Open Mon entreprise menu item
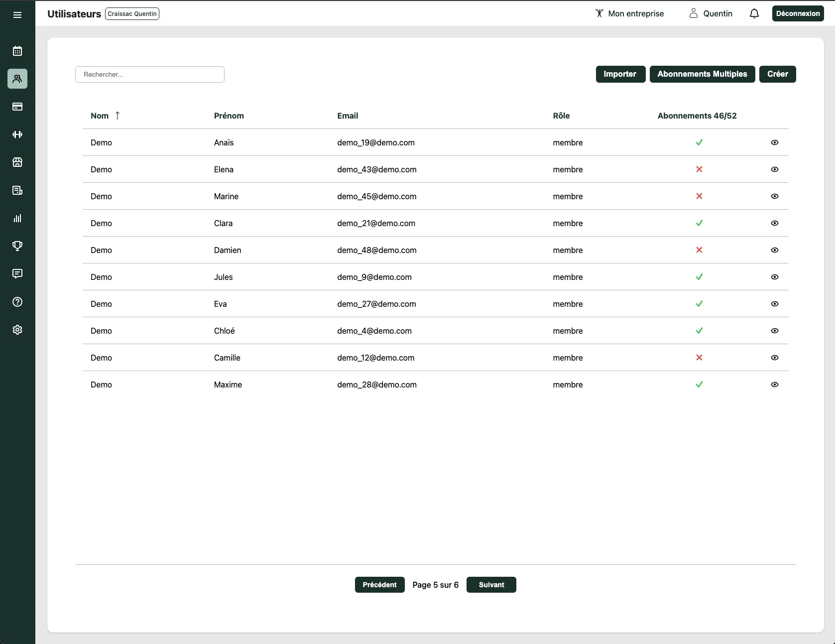This screenshot has height=644, width=835. [629, 13]
